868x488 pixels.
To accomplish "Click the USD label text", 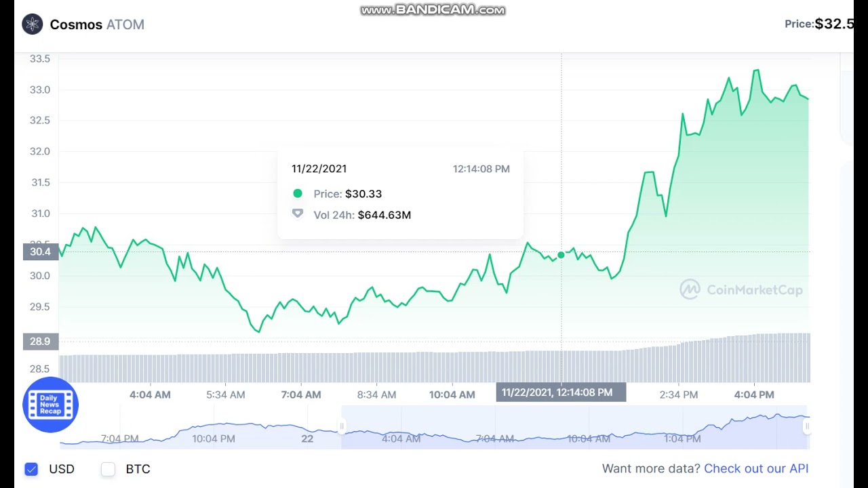I will (62, 469).
